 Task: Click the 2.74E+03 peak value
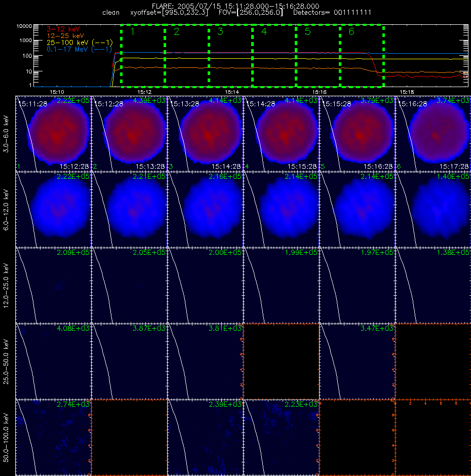pyautogui.click(x=73, y=404)
